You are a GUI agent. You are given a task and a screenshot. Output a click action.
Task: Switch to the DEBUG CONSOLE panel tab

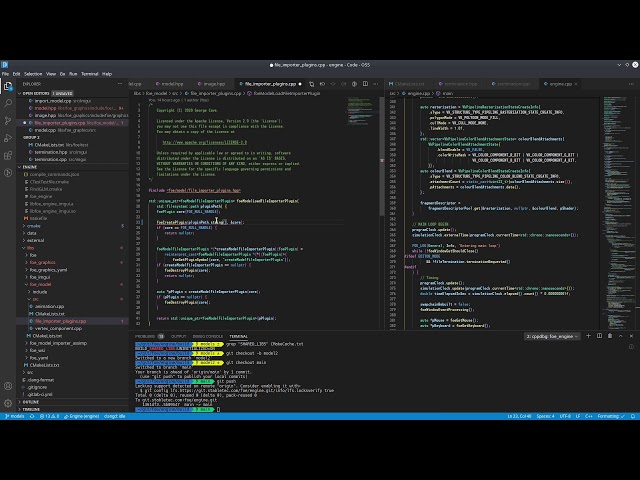click(208, 336)
